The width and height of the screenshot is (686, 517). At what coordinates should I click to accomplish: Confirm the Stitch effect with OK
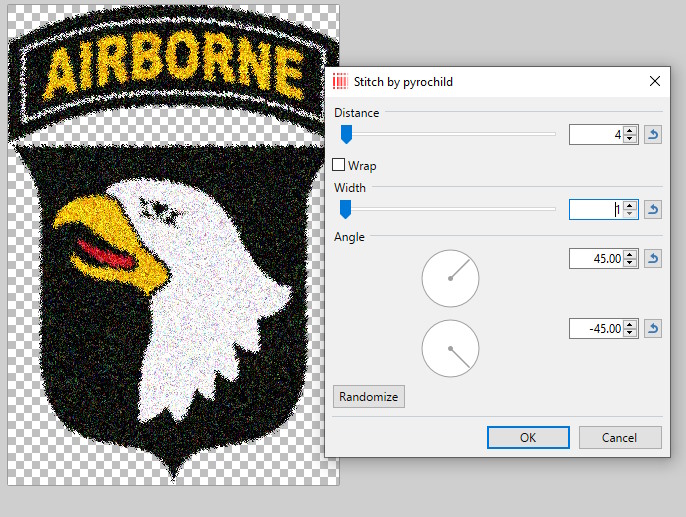point(528,437)
